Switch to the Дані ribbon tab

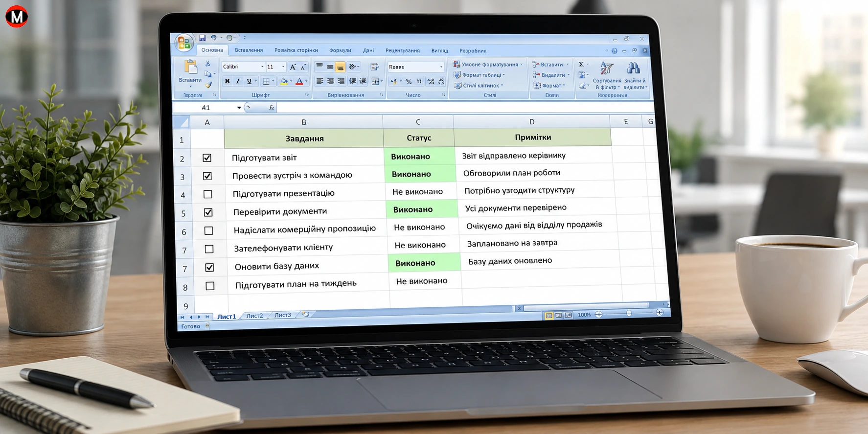tap(368, 50)
